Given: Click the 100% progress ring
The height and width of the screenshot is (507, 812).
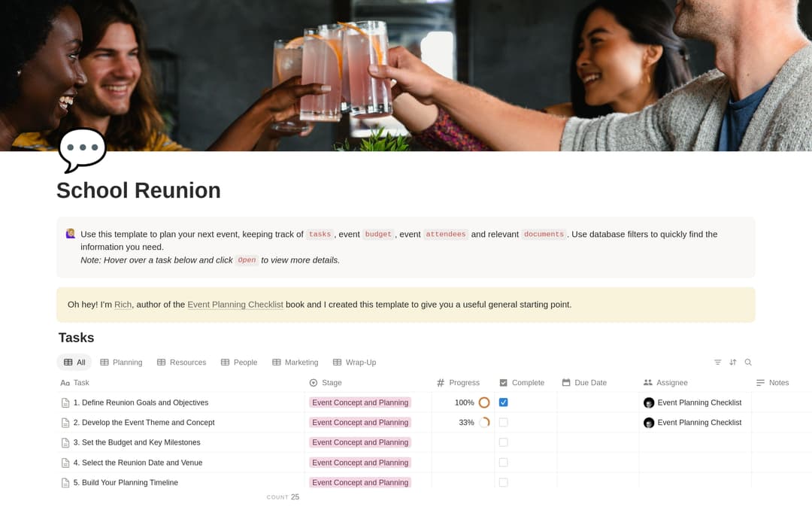Looking at the screenshot, I should click(484, 402).
